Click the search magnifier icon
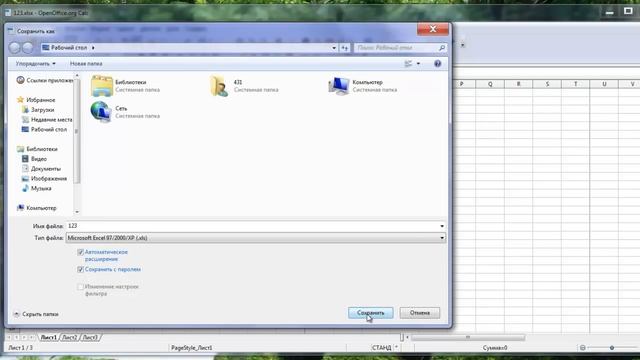 pyautogui.click(x=442, y=48)
